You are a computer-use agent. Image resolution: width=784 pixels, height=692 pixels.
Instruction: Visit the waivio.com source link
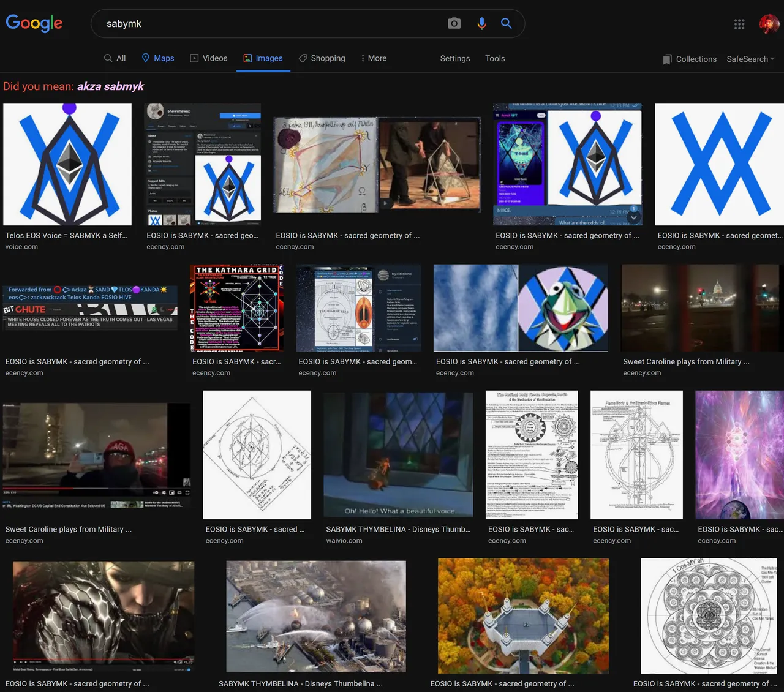coord(344,541)
